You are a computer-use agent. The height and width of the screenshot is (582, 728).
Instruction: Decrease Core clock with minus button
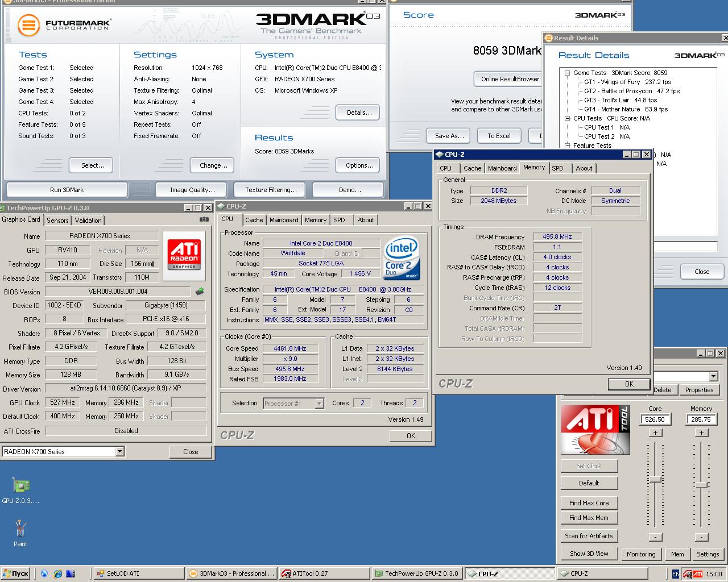(x=655, y=537)
